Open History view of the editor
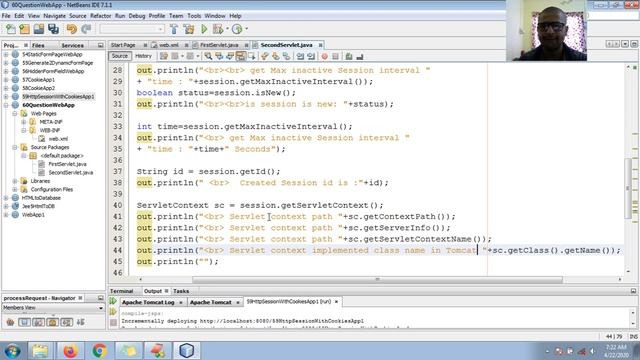The image size is (640, 360). (143, 56)
